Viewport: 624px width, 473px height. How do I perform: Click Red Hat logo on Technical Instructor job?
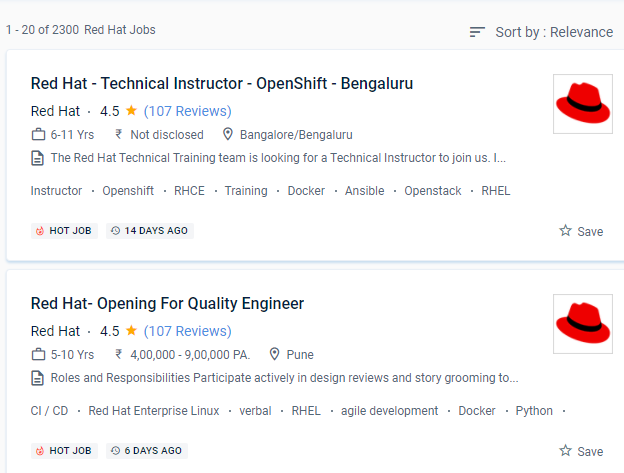coord(582,103)
